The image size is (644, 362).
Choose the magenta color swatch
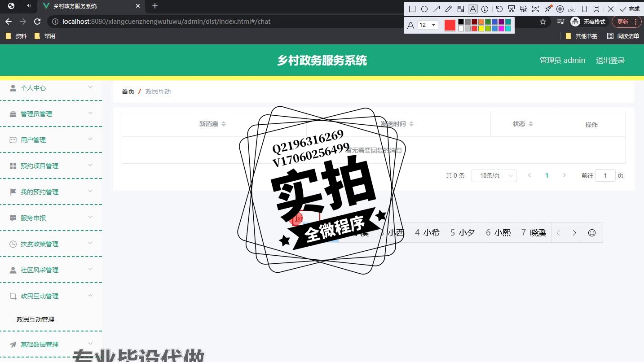coord(501,29)
